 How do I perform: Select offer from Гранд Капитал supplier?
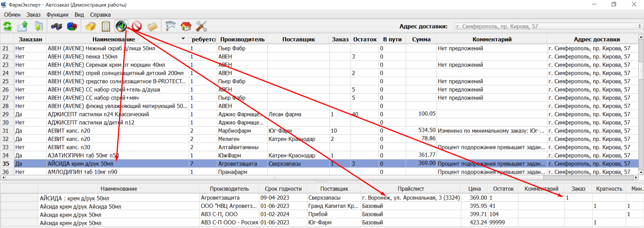point(322,206)
